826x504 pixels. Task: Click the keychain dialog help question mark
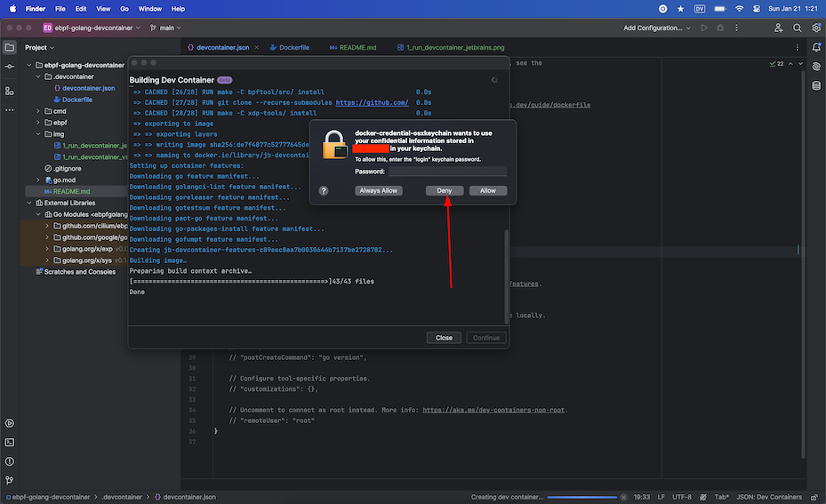click(324, 190)
